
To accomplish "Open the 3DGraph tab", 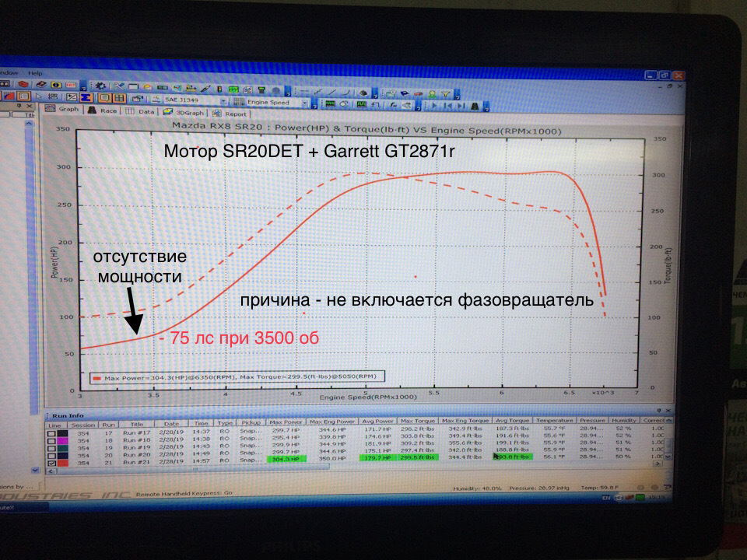I will 184,112.
